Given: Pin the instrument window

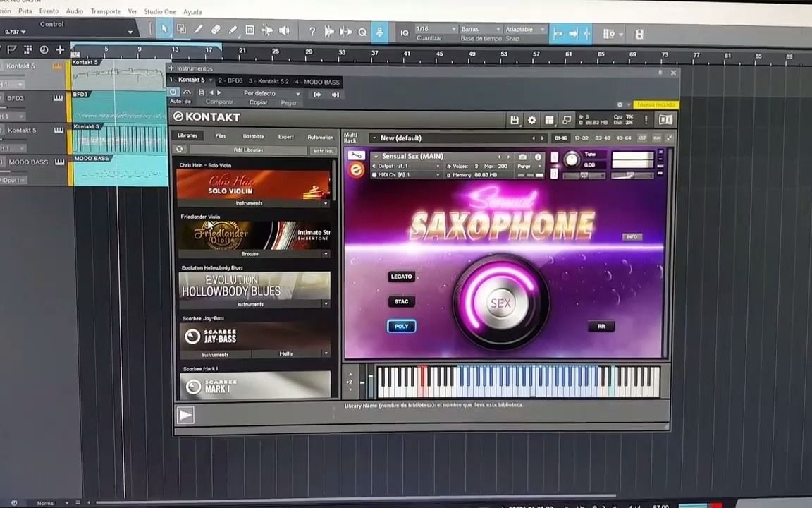Looking at the screenshot, I should (x=660, y=73).
